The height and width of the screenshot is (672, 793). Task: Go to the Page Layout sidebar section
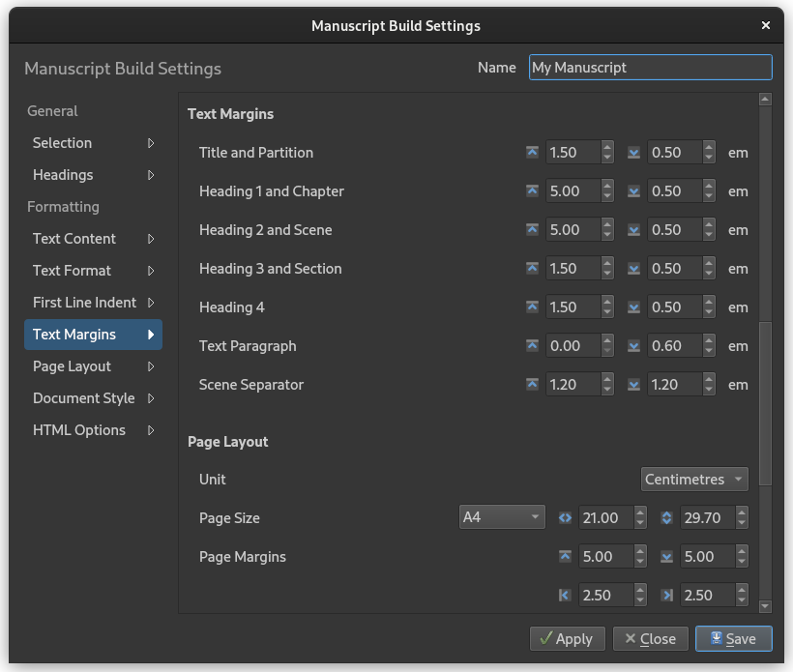(x=93, y=366)
